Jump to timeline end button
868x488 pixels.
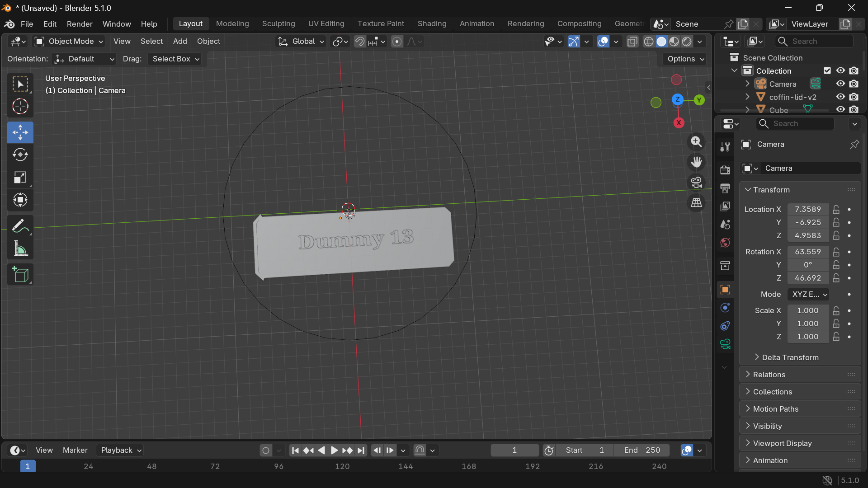pyautogui.click(x=361, y=450)
